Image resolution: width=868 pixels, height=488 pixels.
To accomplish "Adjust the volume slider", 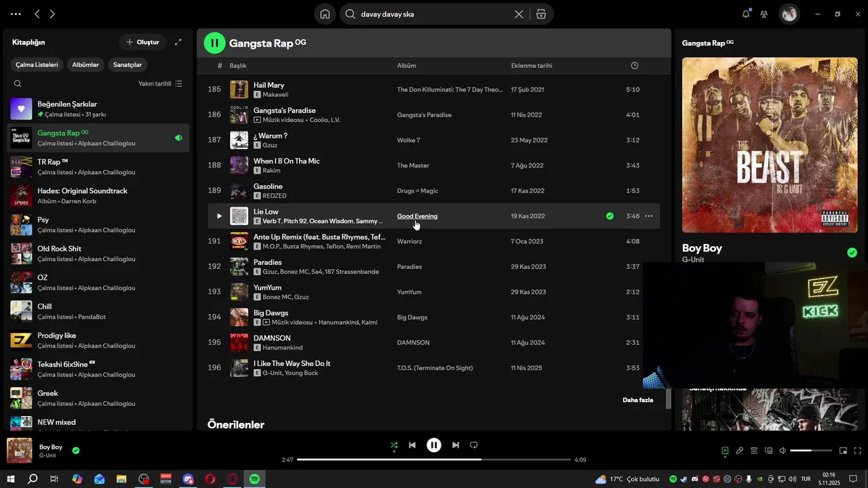I will pos(811,451).
